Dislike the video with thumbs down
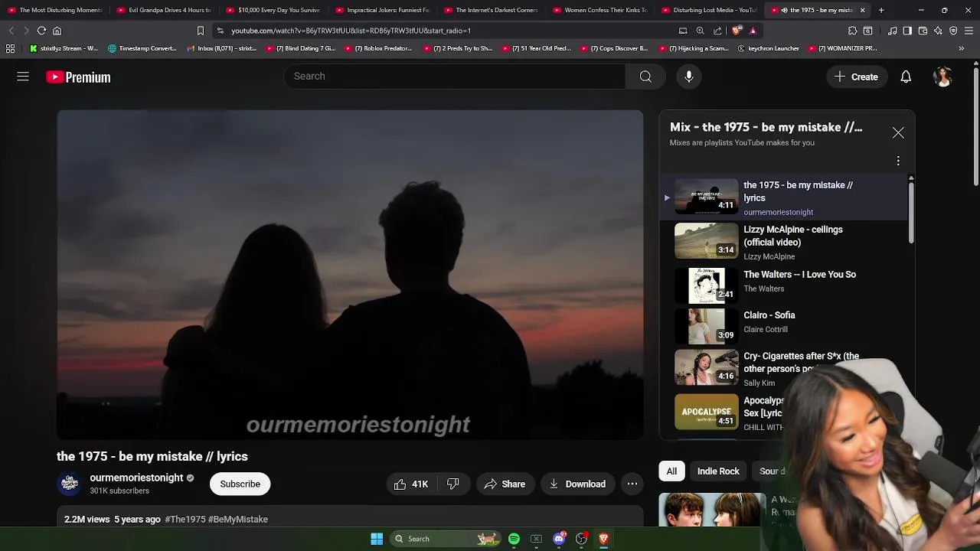This screenshot has width=980, height=551. (x=452, y=484)
